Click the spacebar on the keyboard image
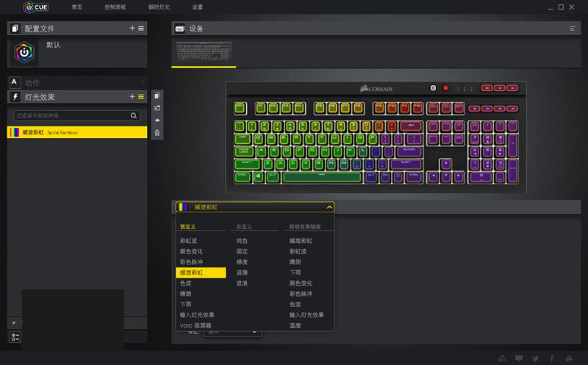588x365 pixels. tap(322, 177)
